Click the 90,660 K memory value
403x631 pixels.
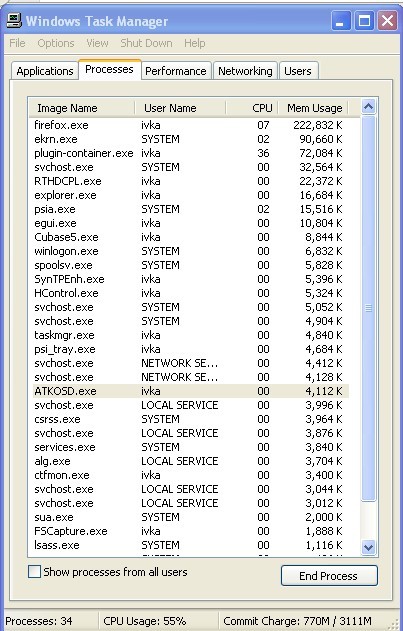(x=320, y=139)
